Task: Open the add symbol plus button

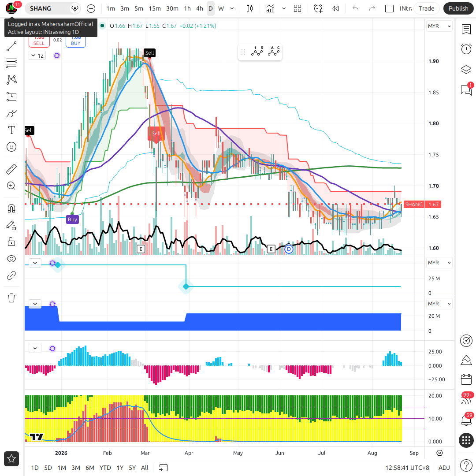Action: pos(91,8)
